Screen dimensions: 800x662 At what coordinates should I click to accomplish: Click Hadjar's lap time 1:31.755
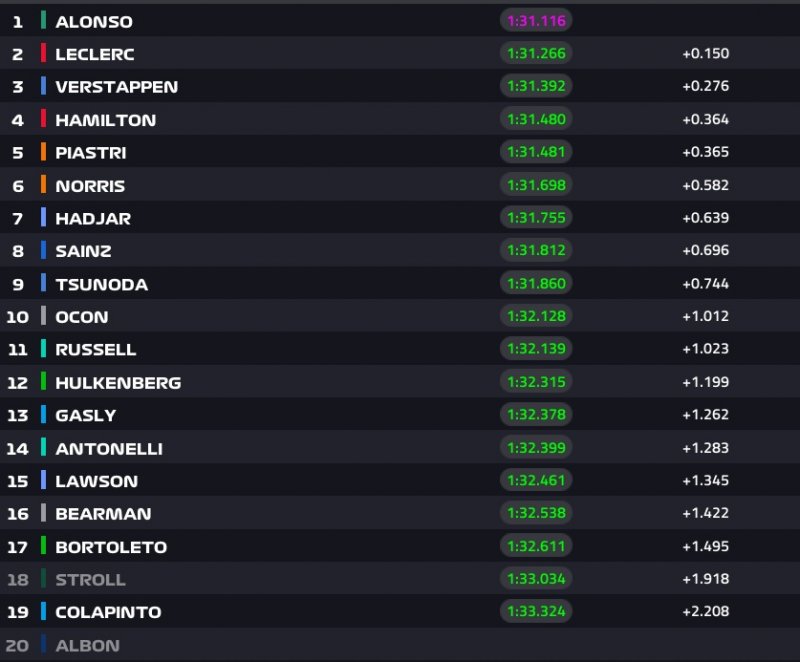click(x=536, y=218)
